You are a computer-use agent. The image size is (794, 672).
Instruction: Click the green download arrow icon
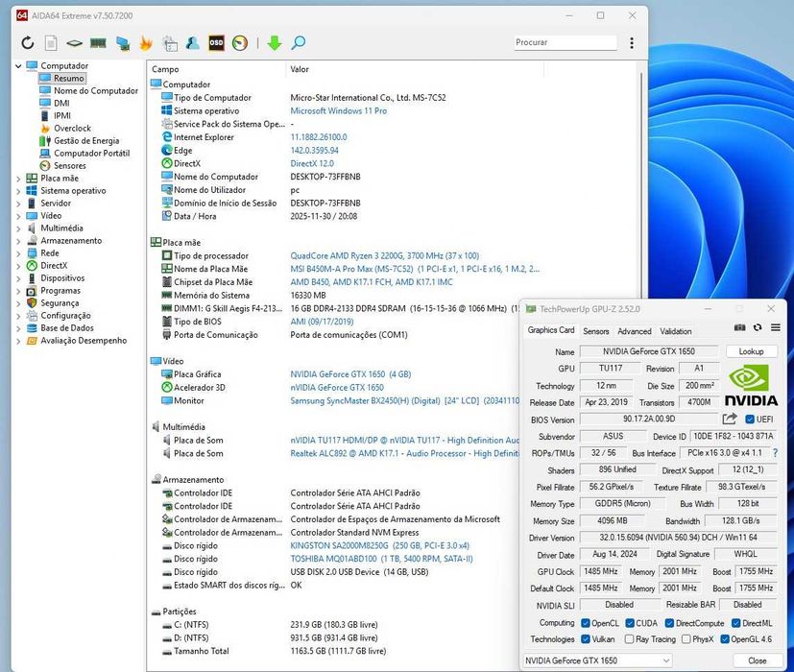click(x=274, y=43)
